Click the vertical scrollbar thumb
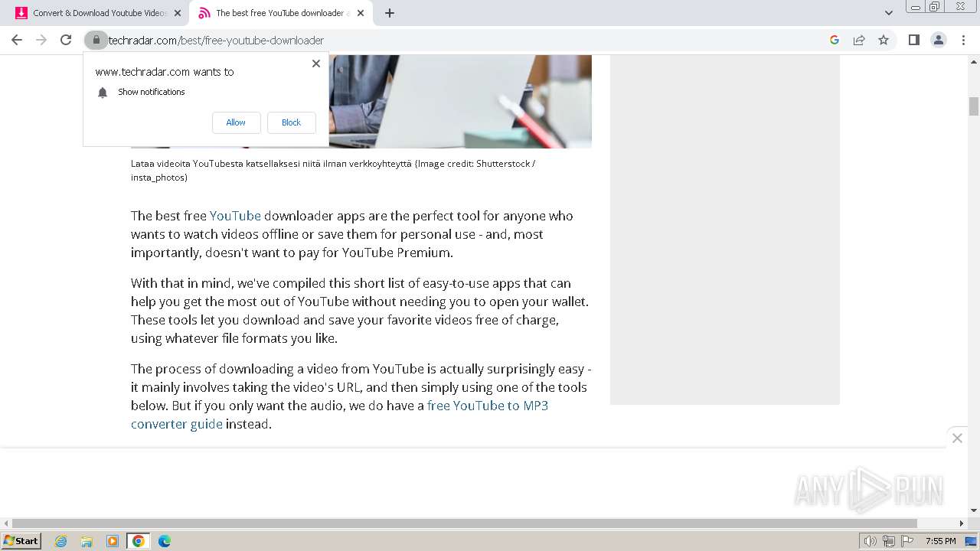This screenshot has height=551, width=980. pos(974,106)
